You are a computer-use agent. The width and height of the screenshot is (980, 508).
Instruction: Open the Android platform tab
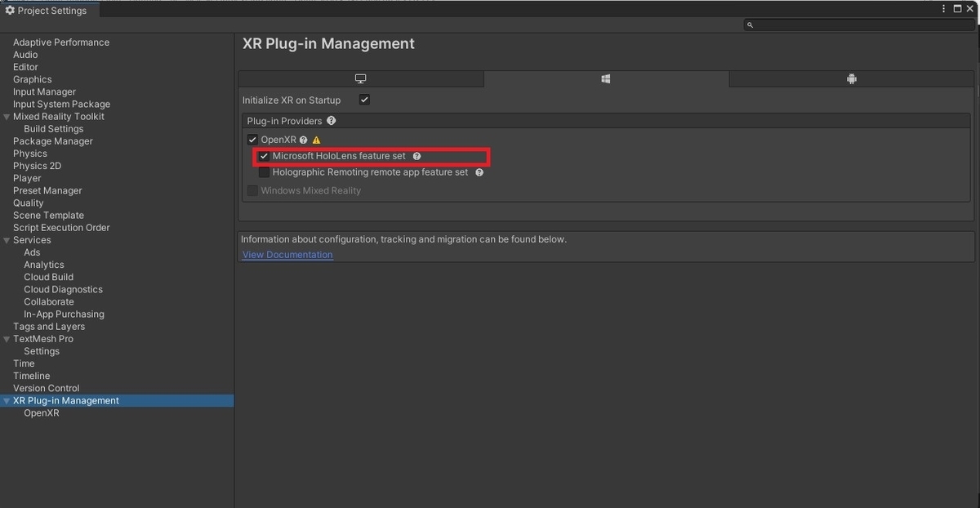852,79
